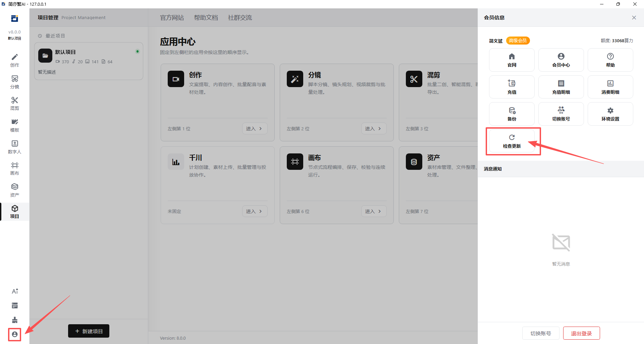Open 消费明细 tile

(x=610, y=87)
